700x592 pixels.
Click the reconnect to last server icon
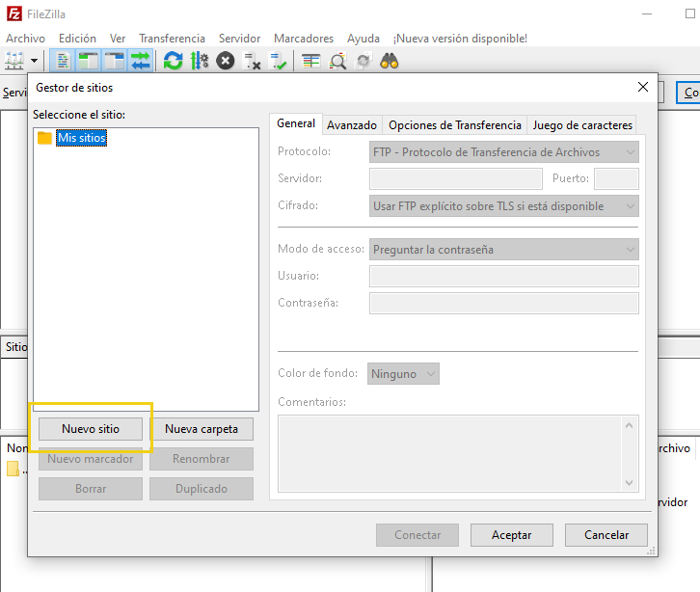(x=278, y=61)
